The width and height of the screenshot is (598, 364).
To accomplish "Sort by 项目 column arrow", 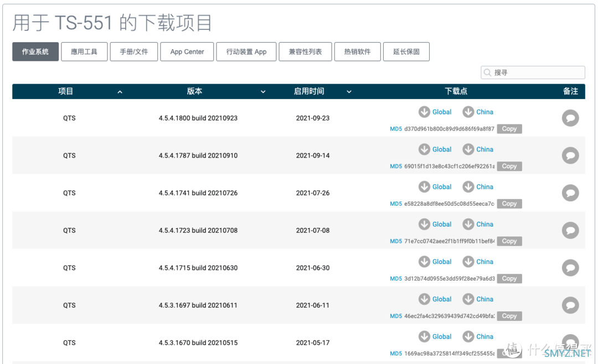I will (x=120, y=92).
